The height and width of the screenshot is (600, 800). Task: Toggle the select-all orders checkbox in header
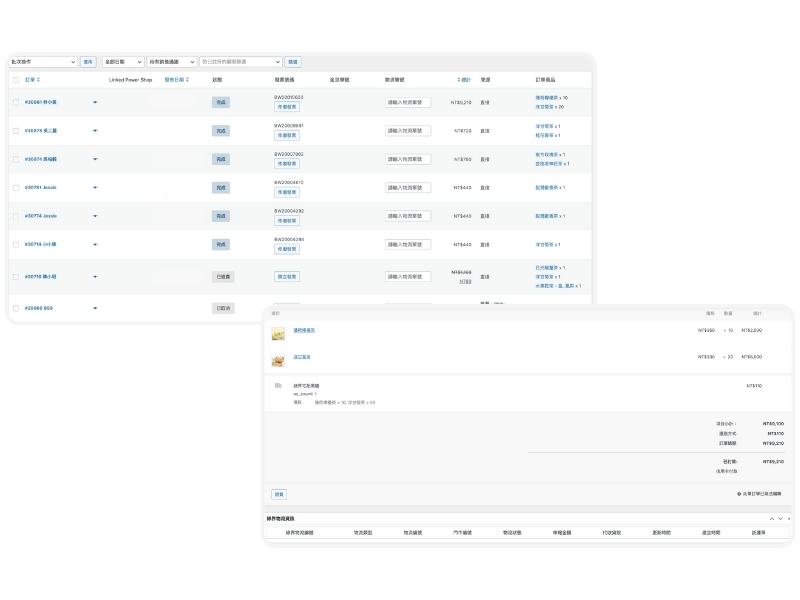(x=16, y=79)
